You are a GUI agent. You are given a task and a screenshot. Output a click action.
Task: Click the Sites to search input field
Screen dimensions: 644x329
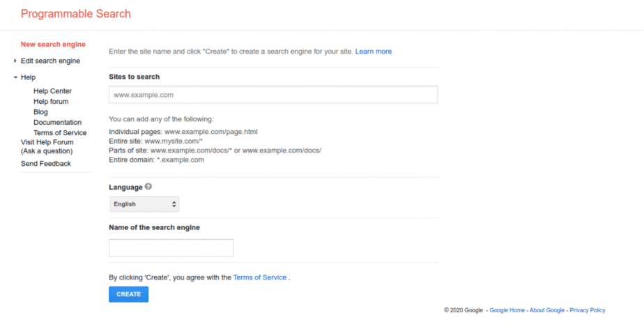coord(273,95)
